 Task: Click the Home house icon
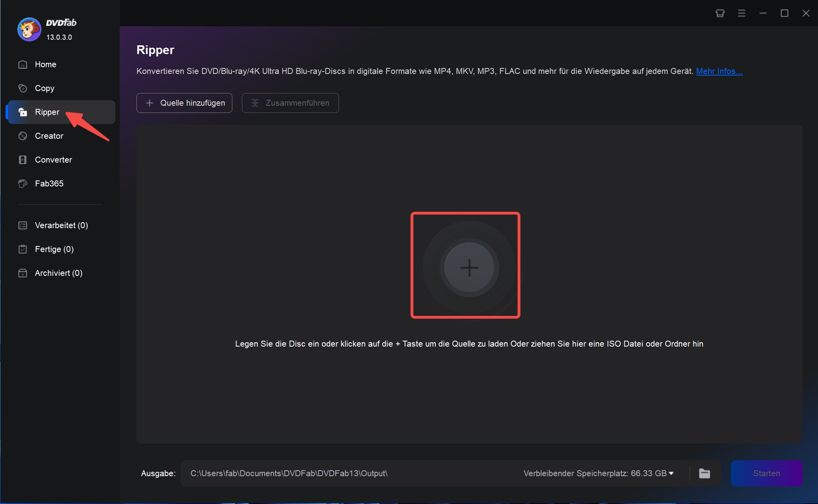(23, 64)
